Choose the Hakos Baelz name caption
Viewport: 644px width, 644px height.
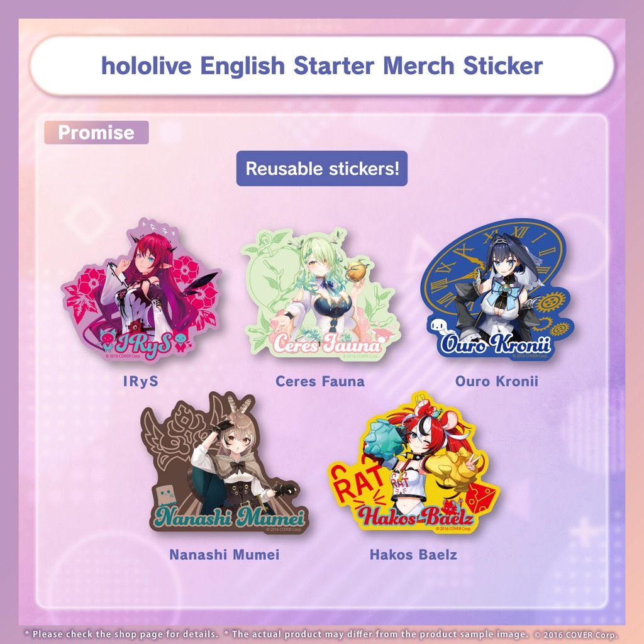point(413,555)
